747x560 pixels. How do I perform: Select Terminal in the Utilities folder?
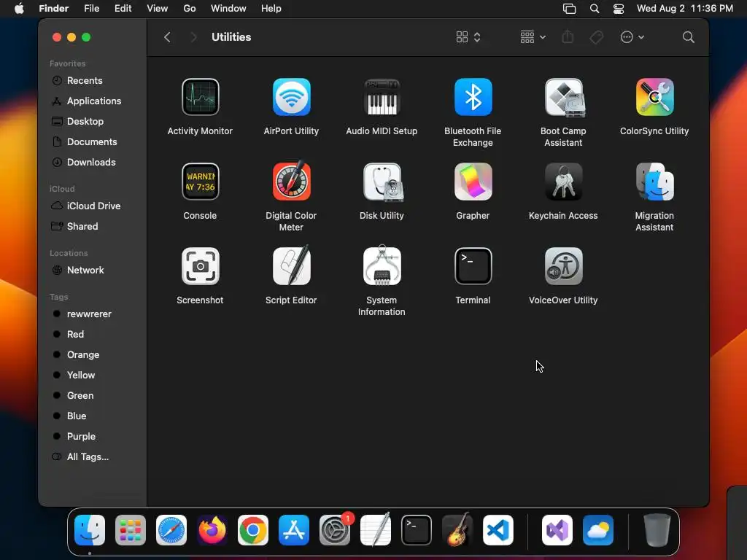pos(473,266)
